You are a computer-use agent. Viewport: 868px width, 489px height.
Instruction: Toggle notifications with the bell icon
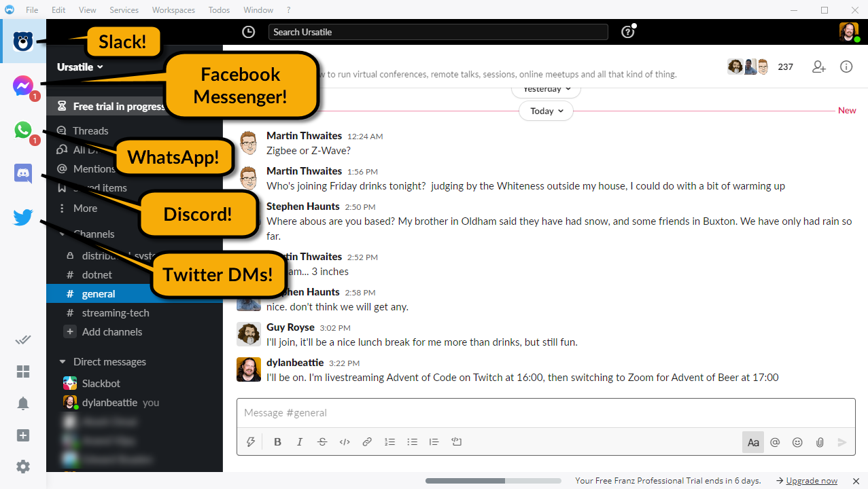pyautogui.click(x=23, y=403)
